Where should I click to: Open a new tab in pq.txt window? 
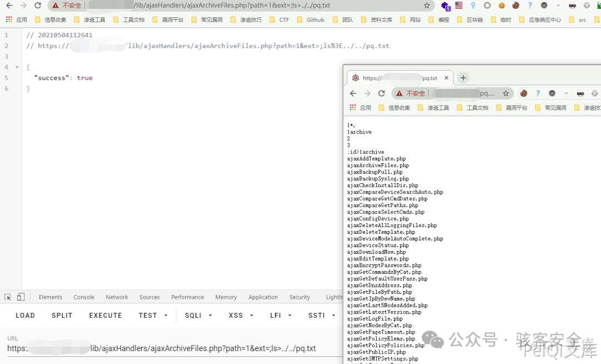click(463, 78)
